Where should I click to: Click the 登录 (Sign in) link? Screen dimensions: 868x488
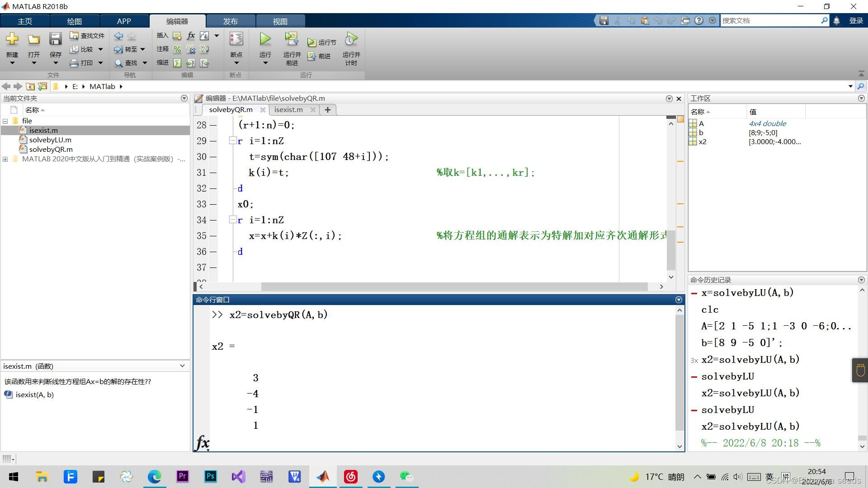tap(856, 21)
